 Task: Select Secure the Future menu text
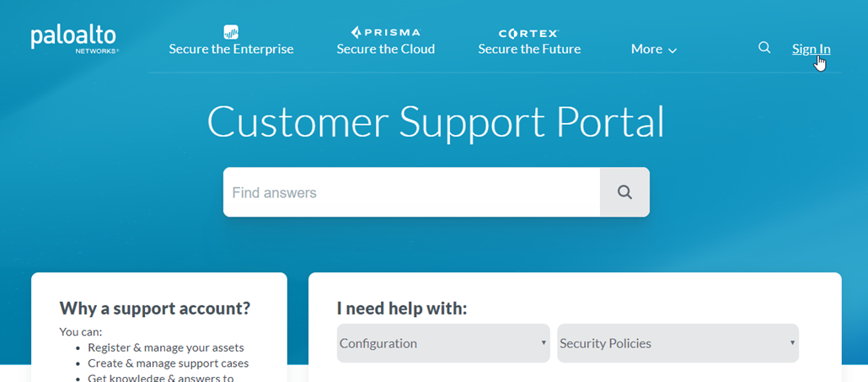529,49
